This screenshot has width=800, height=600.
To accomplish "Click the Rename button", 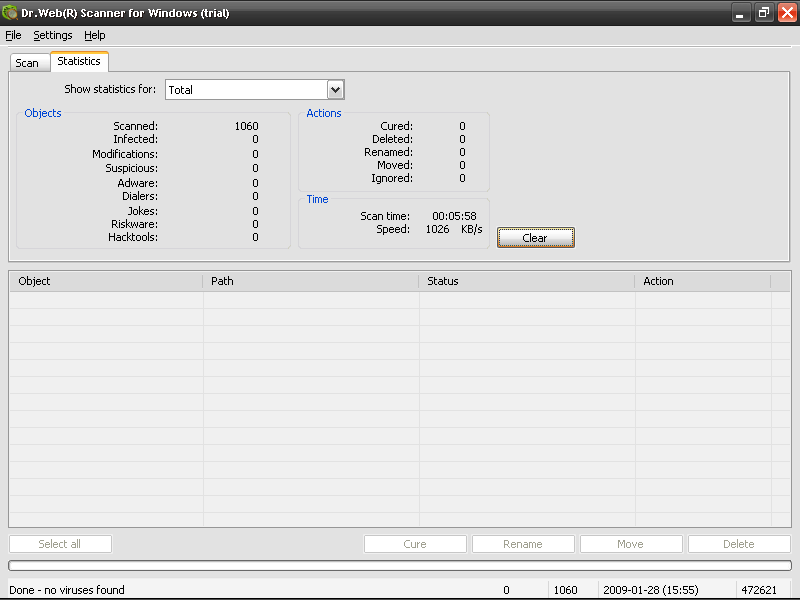I will 522,543.
